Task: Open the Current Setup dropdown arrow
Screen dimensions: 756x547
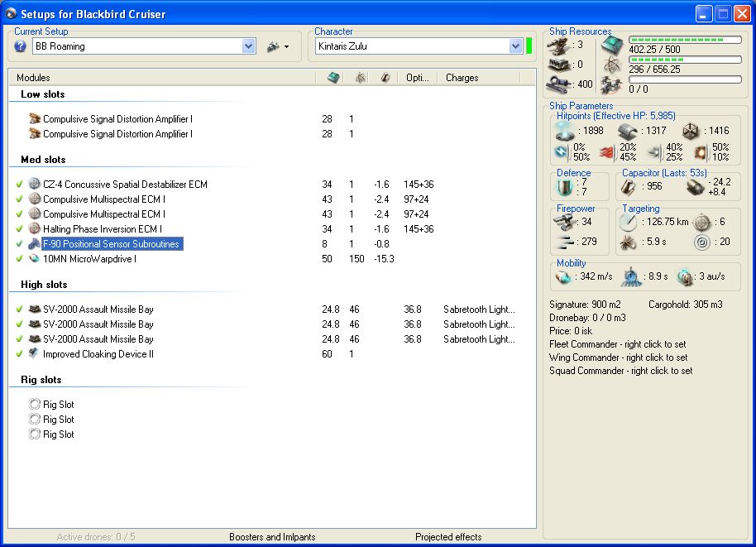Action: 248,46
